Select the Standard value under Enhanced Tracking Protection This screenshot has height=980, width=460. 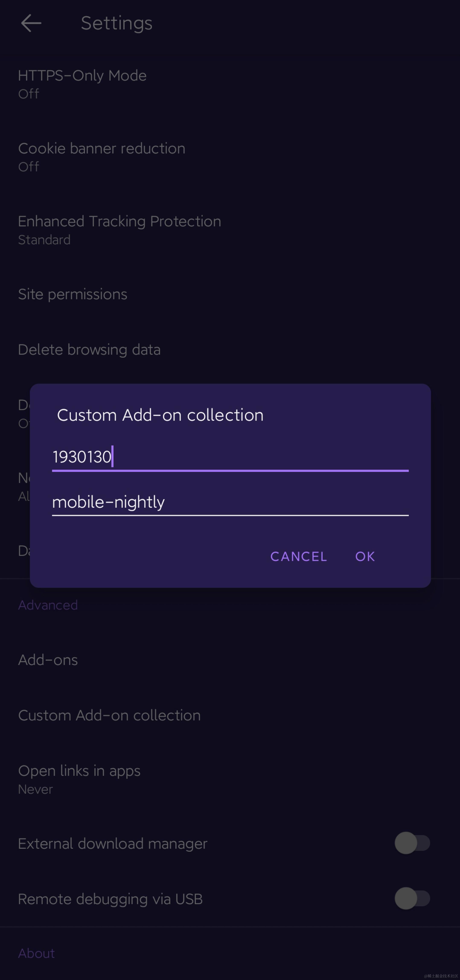[x=44, y=240]
